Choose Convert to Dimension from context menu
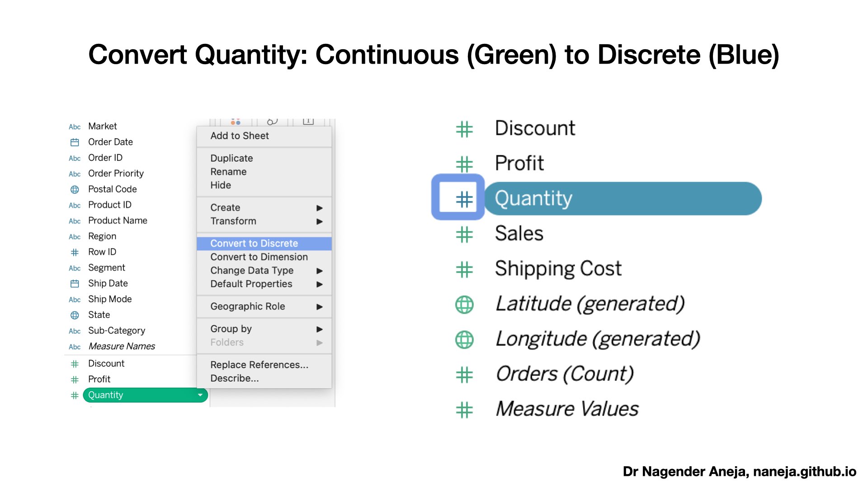This screenshot has width=868, height=488. tap(259, 257)
